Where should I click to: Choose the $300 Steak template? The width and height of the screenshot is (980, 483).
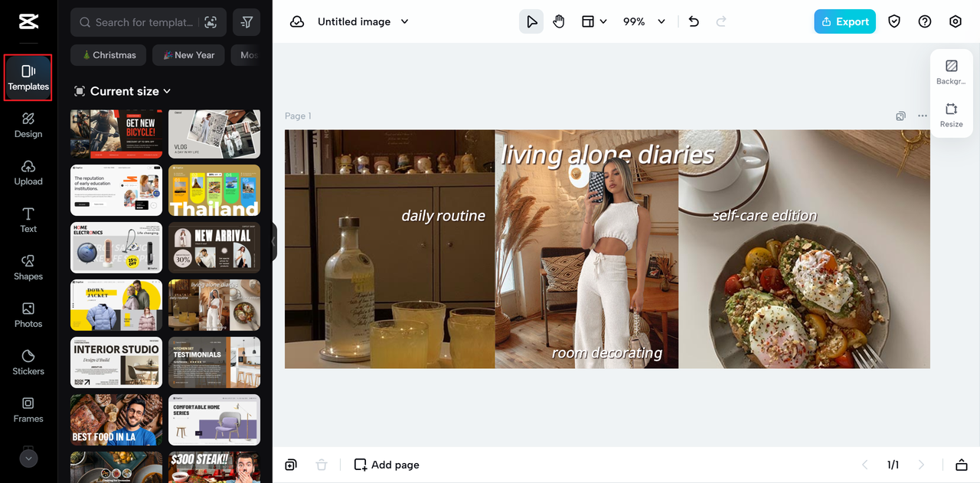[x=214, y=467]
